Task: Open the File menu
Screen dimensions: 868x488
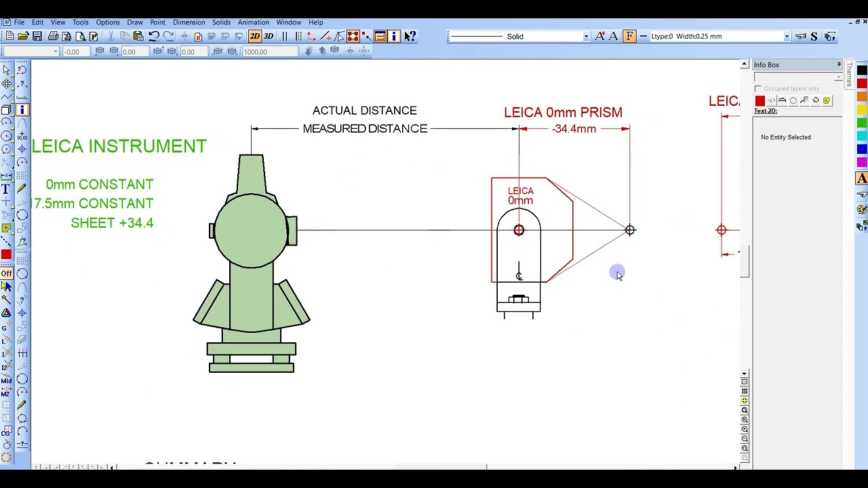Action: click(19, 22)
